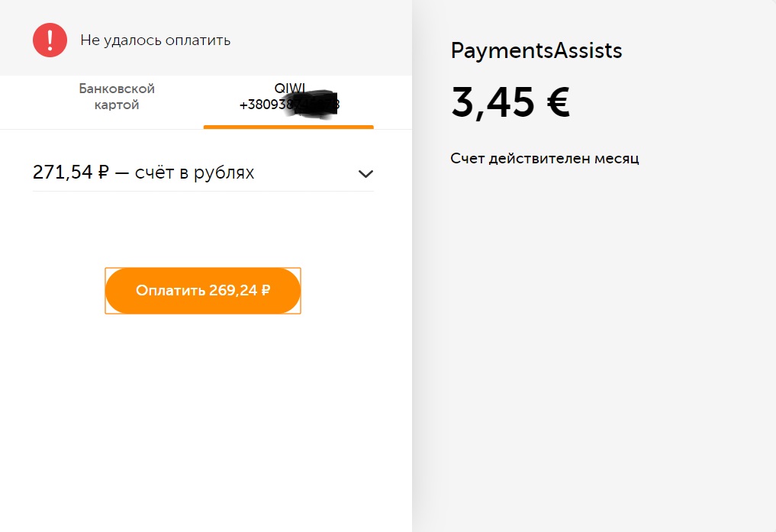Click the Оплатить 269,24 ₽ button
The height and width of the screenshot is (532, 776).
coord(203,291)
